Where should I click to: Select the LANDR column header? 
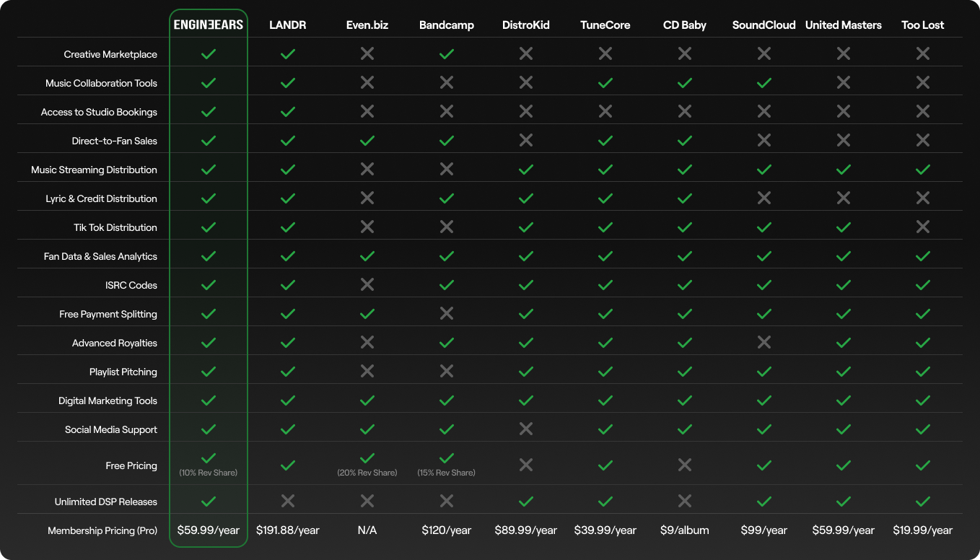[288, 25]
